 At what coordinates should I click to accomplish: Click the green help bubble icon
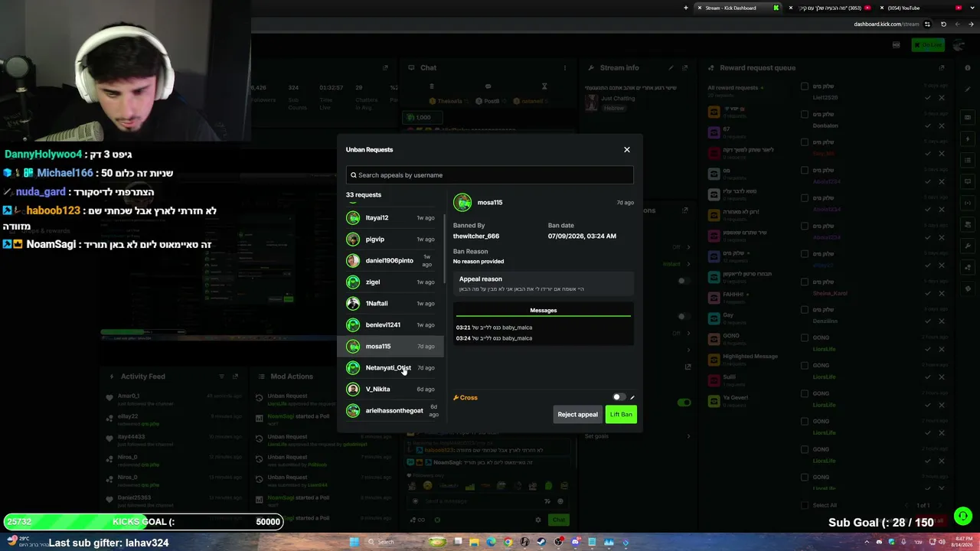[x=963, y=516]
